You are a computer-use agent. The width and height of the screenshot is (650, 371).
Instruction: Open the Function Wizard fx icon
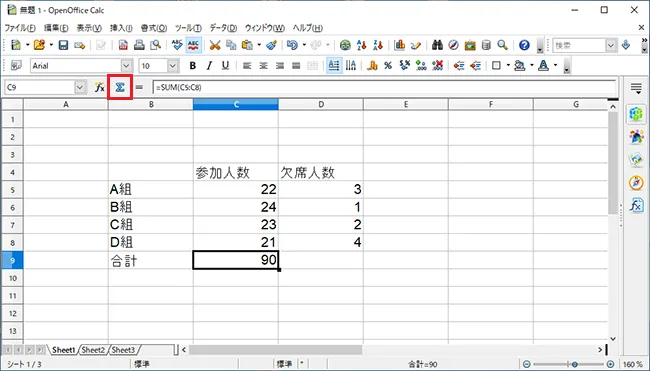99,87
